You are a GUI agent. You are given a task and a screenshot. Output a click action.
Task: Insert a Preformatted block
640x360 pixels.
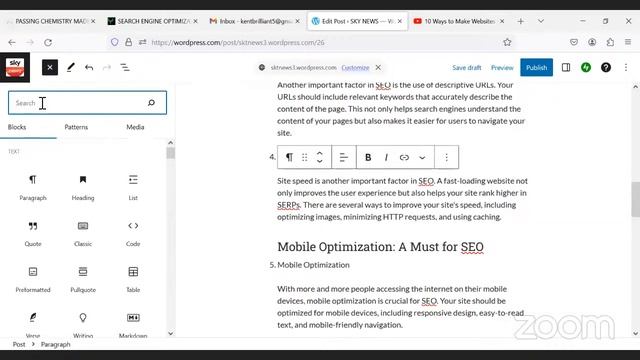[x=33, y=280]
